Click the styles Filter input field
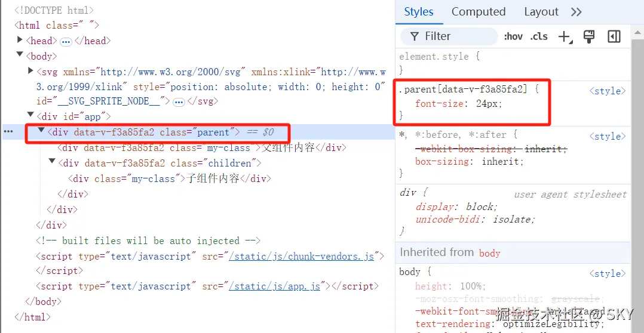 pos(449,36)
